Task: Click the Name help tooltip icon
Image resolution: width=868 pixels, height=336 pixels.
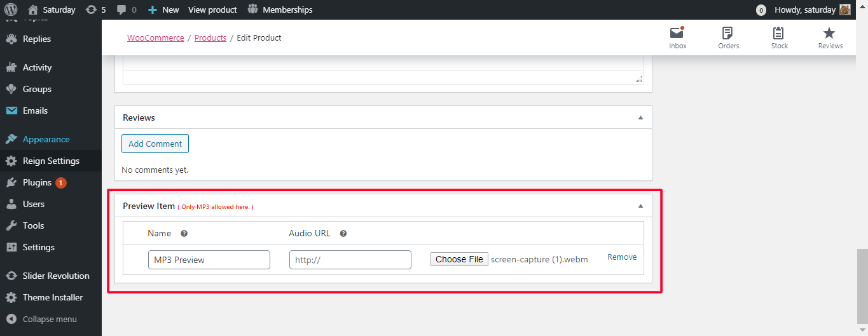Action: coord(184,233)
